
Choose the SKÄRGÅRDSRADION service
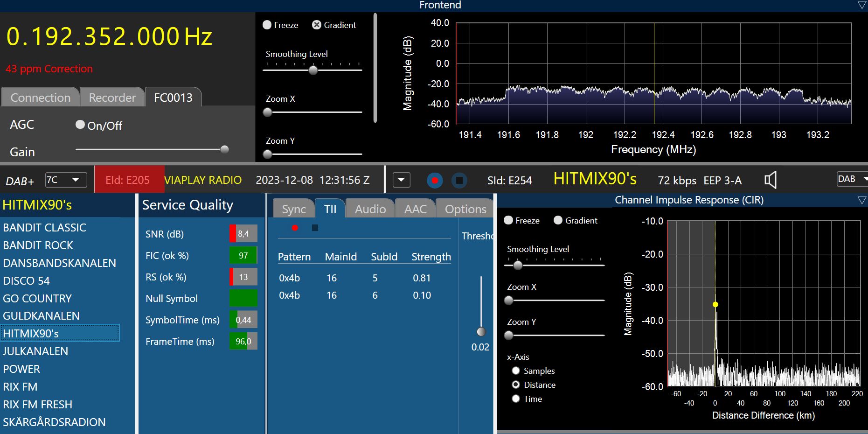(54, 422)
